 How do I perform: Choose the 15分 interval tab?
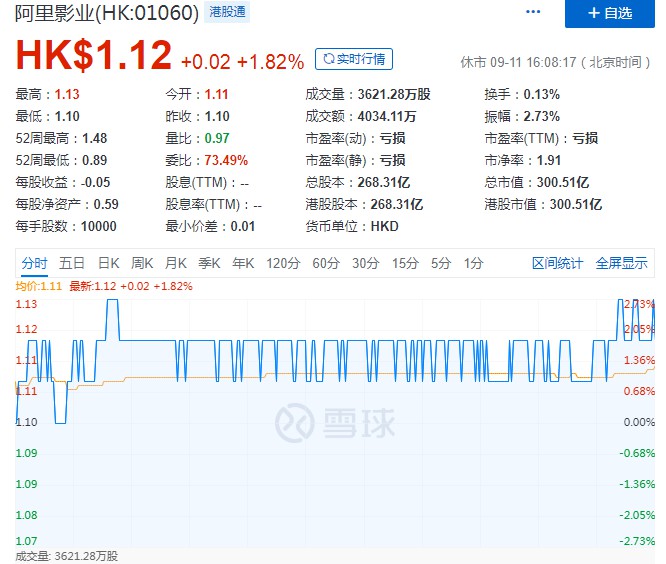pyautogui.click(x=405, y=263)
